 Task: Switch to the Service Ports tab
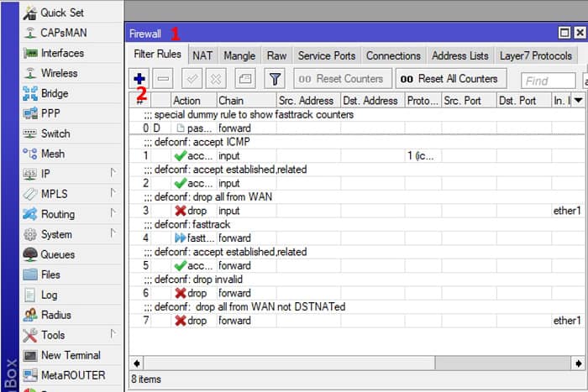click(x=327, y=56)
